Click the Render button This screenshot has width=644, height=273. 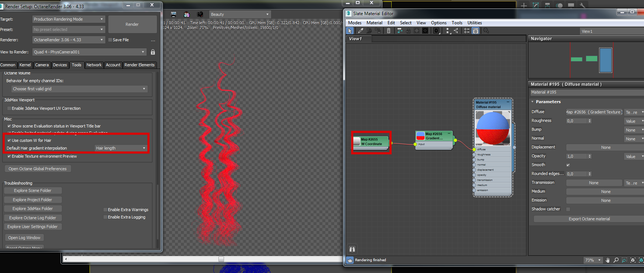132,24
